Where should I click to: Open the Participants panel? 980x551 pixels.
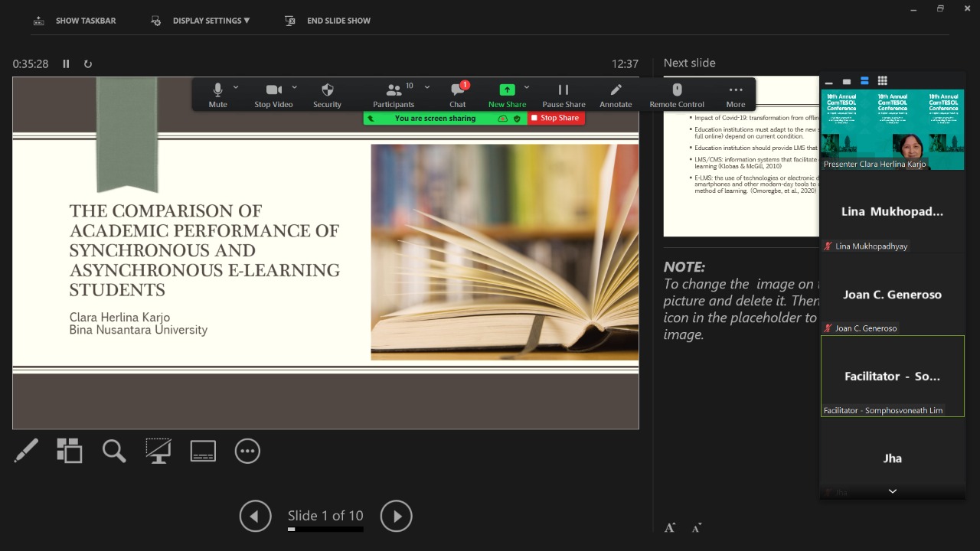(x=394, y=95)
